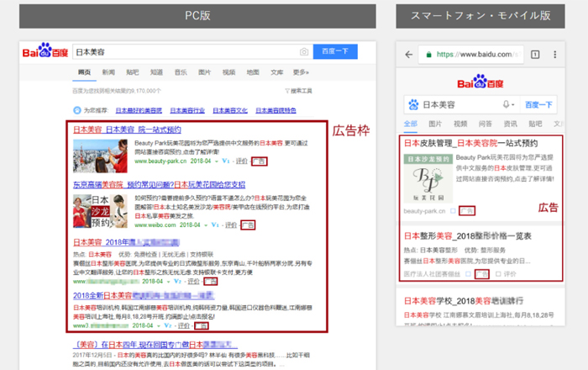Switch to the 问答 tab on mobile
The width and height of the screenshot is (588, 370).
[486, 124]
